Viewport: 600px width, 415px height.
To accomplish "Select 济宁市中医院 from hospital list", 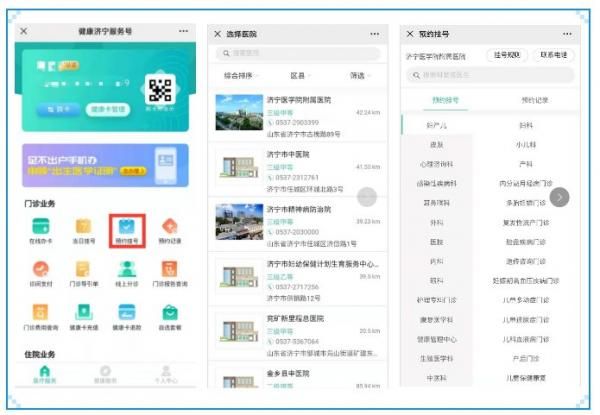I will coord(298,171).
